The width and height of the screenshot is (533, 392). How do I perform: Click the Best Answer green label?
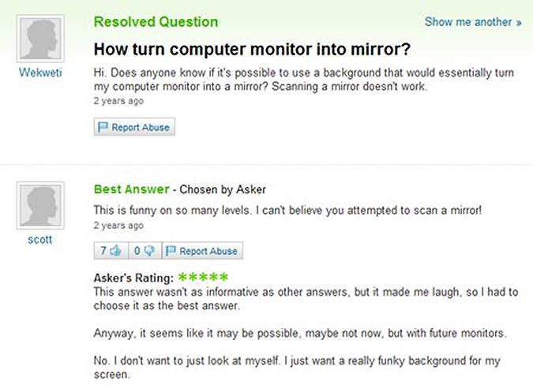click(x=132, y=189)
